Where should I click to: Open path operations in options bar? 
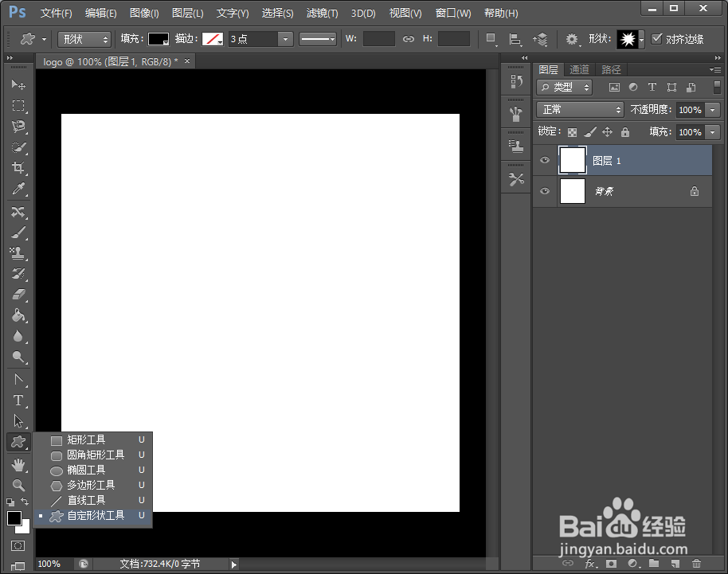point(491,40)
